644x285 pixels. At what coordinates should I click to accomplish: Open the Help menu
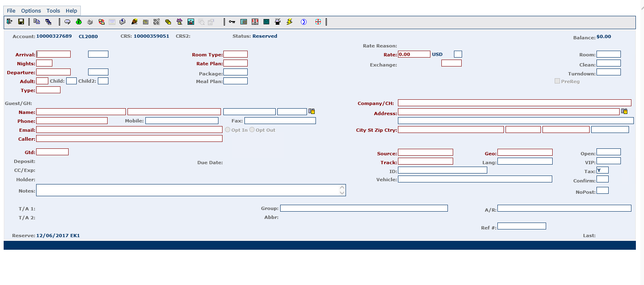tap(71, 11)
